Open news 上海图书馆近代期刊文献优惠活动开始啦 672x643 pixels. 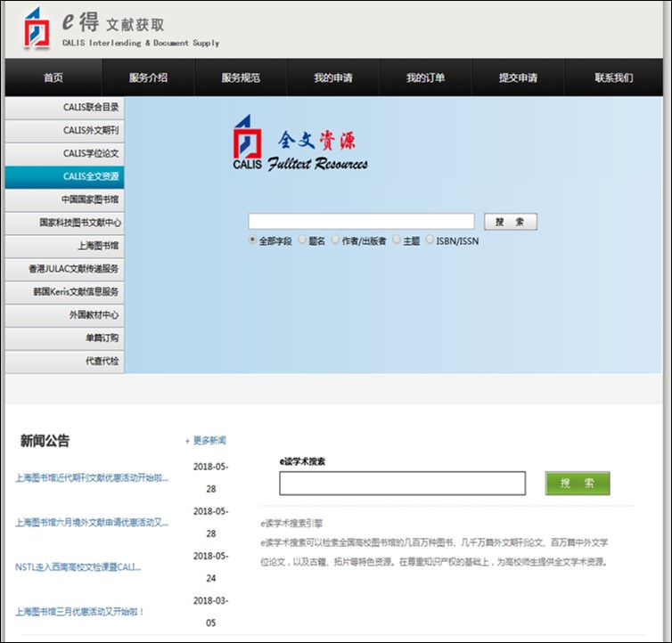pos(92,477)
